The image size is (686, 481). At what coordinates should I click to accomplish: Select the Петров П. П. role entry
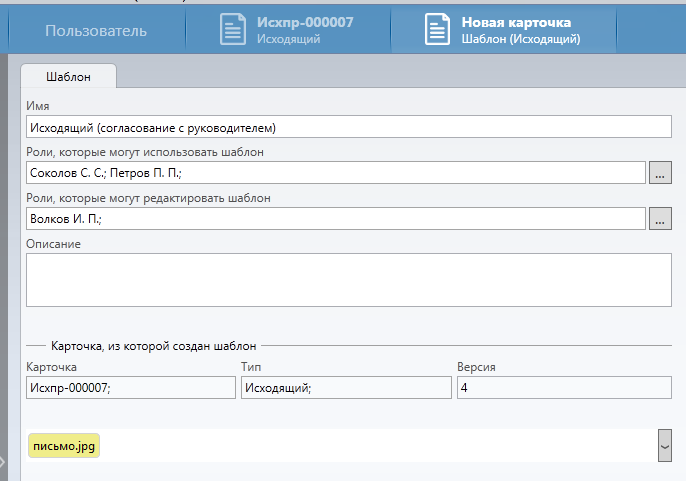pyautogui.click(x=146, y=173)
